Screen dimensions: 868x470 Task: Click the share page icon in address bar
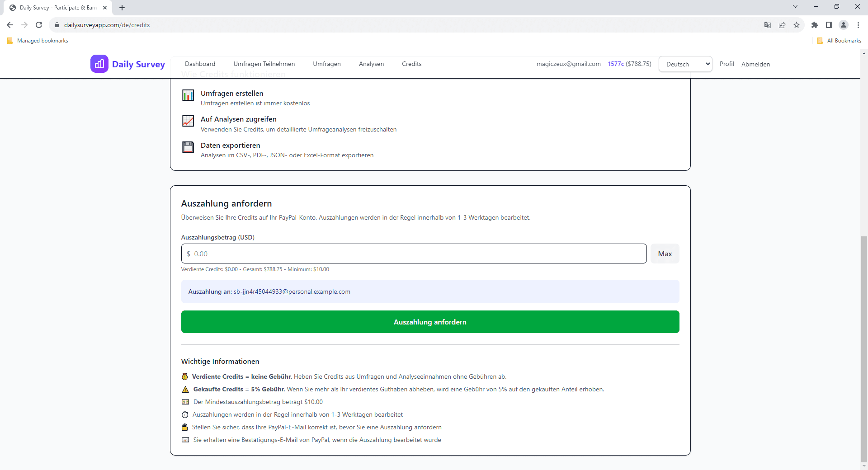click(782, 25)
